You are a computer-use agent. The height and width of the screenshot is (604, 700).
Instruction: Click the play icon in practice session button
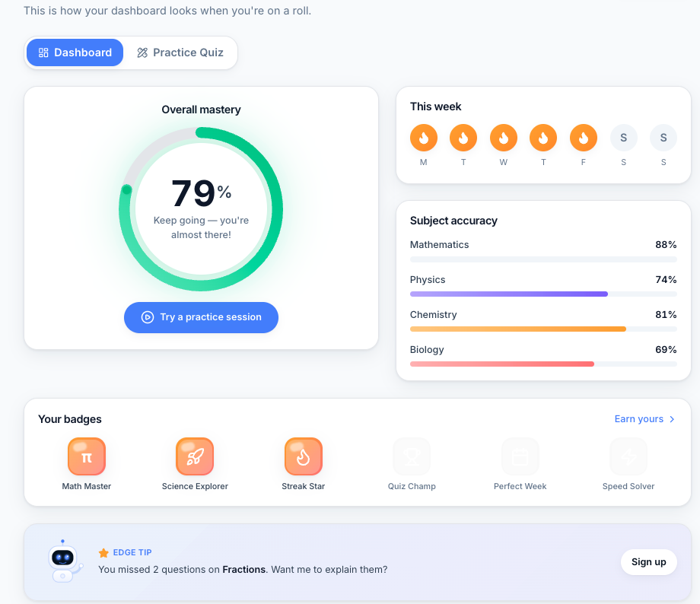(148, 317)
